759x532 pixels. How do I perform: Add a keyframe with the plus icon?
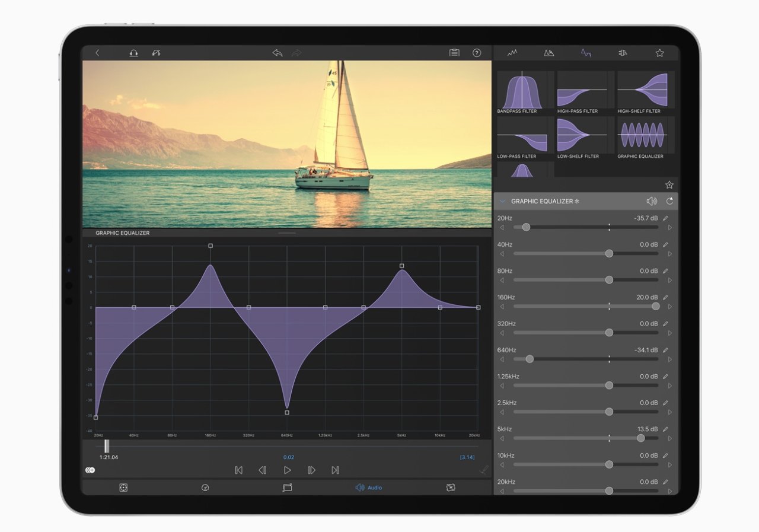tap(90, 470)
